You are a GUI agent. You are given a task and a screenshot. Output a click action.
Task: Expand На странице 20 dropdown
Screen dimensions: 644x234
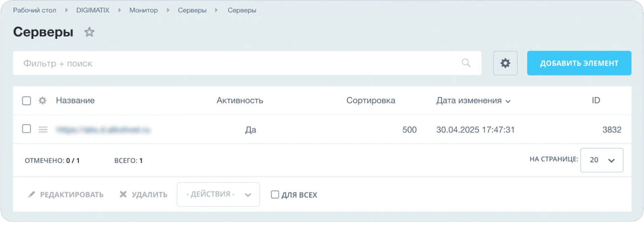602,160
